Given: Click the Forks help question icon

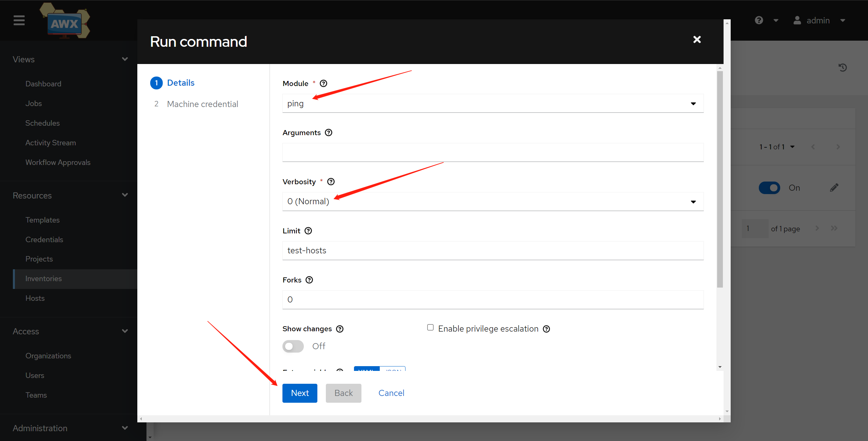Looking at the screenshot, I should click(x=309, y=280).
